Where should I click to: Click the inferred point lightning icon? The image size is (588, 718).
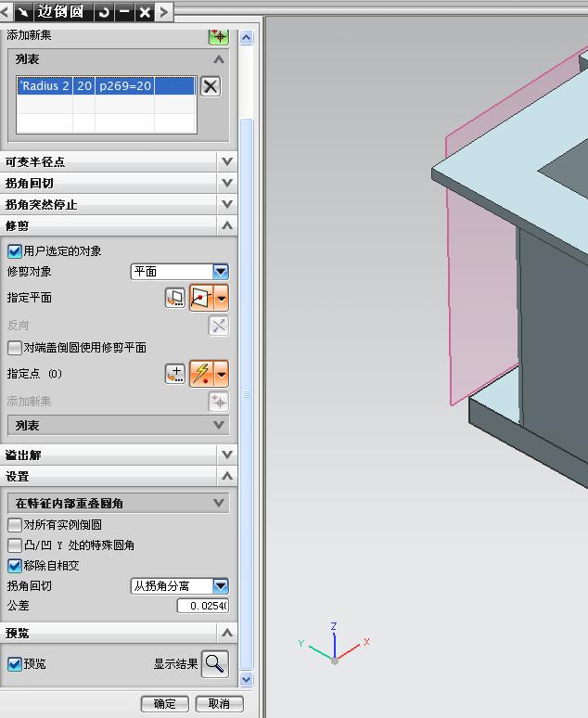pos(201,374)
